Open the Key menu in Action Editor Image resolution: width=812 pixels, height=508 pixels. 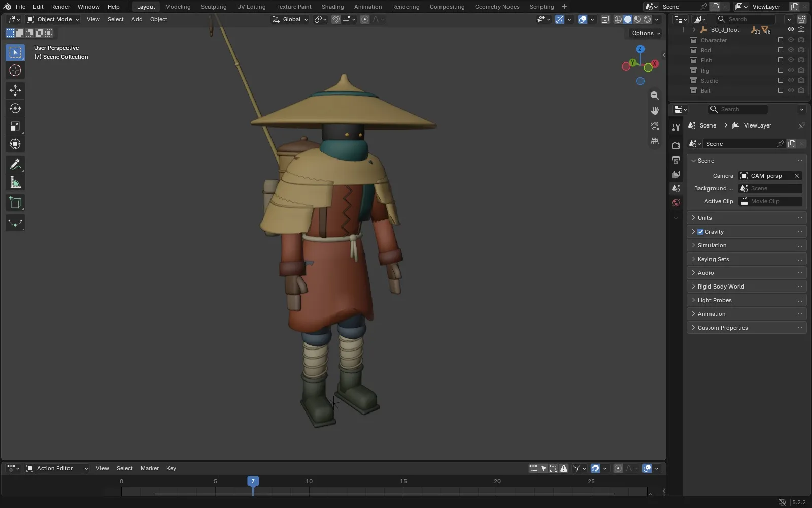(x=171, y=468)
